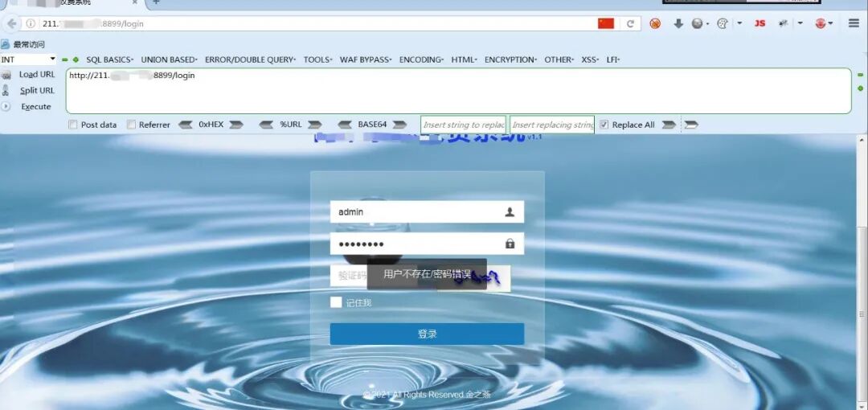The image size is (868, 410).
Task: Click the Load URL button
Action: [37, 75]
